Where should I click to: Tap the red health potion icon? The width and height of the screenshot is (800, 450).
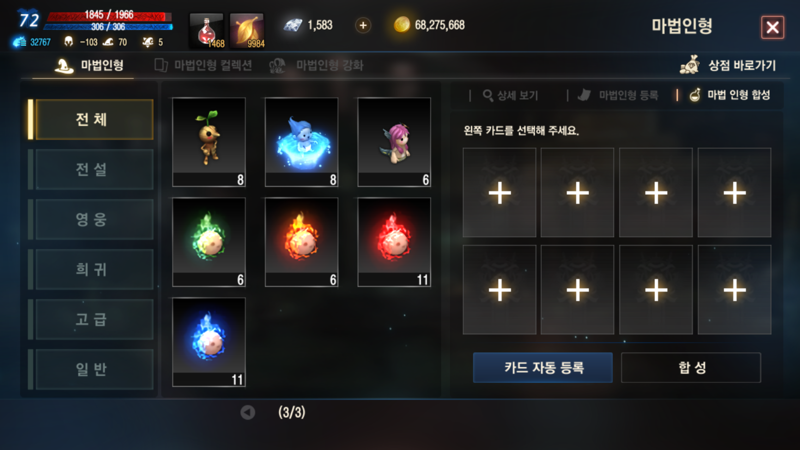tap(207, 31)
